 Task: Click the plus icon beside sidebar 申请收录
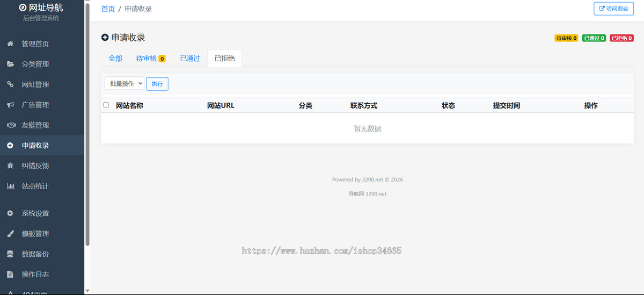coord(10,146)
